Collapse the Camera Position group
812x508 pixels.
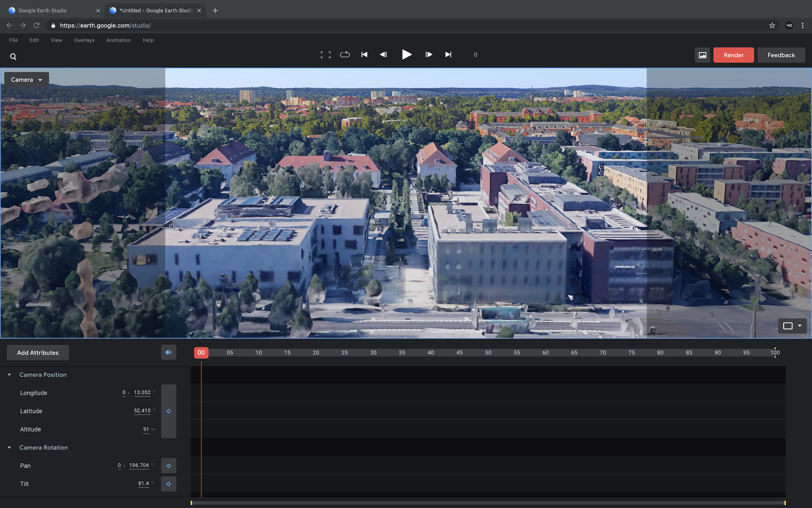coord(9,375)
